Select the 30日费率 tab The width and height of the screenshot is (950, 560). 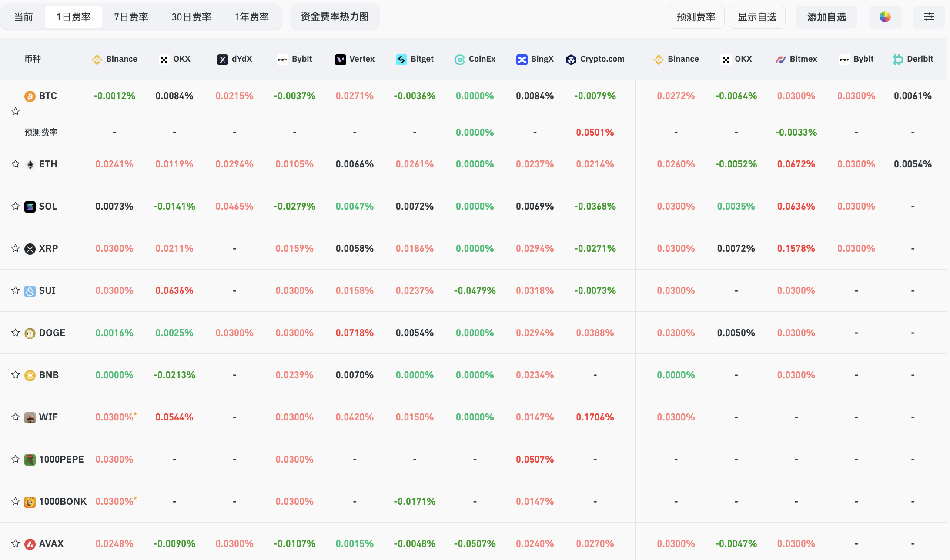click(x=191, y=17)
